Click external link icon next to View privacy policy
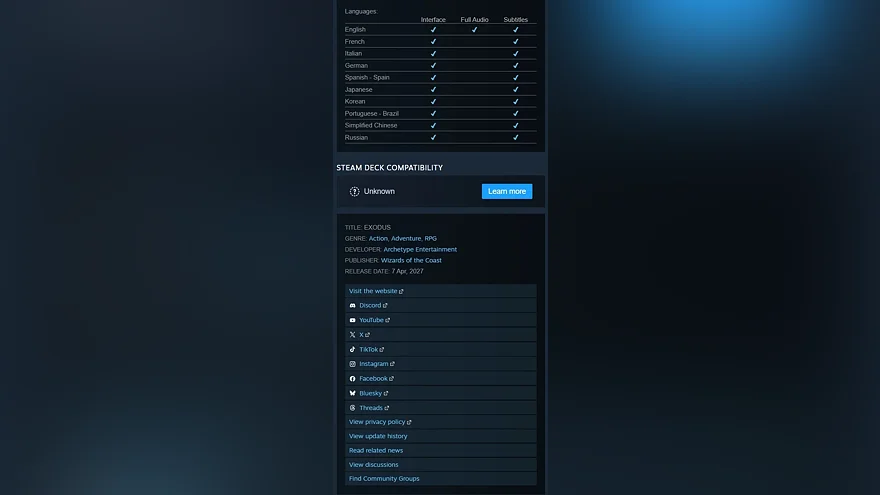Viewport: 880px width, 495px height. [x=409, y=422]
